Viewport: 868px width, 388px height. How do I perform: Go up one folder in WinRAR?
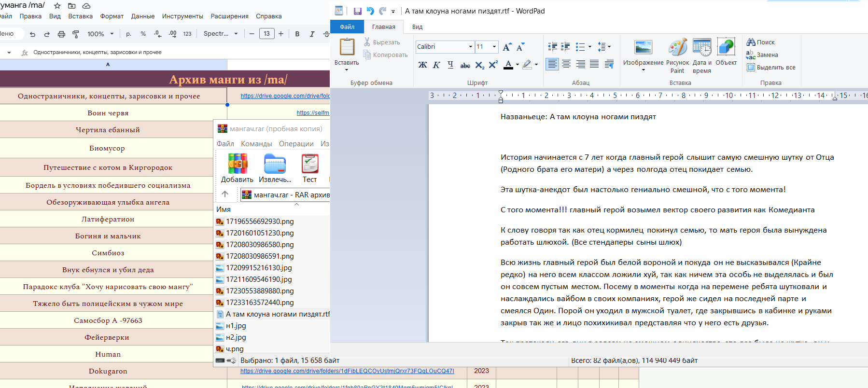tap(225, 194)
